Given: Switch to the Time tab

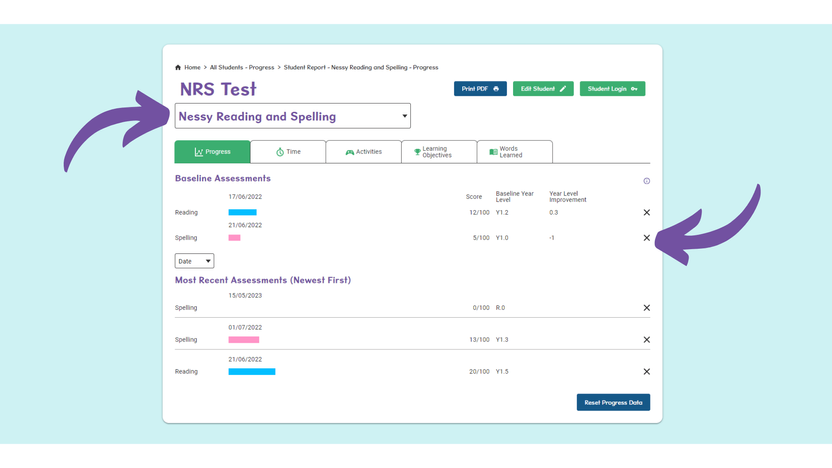Looking at the screenshot, I should point(288,152).
